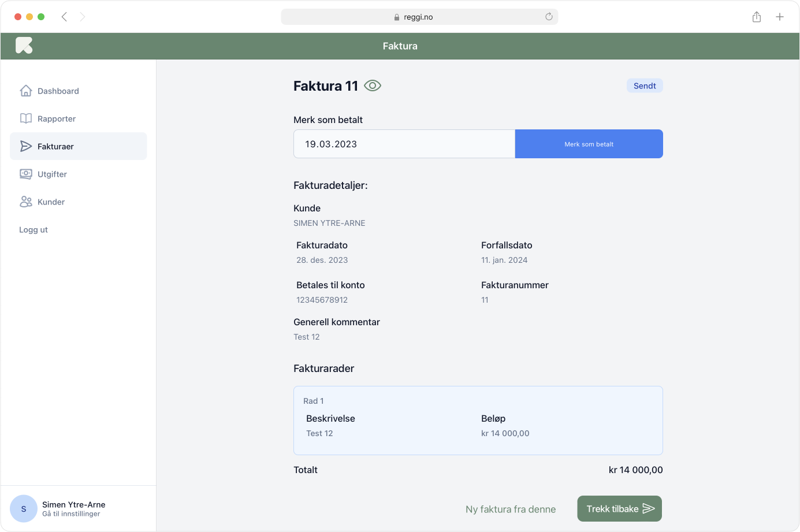Click the Dashboard home icon

(26, 91)
